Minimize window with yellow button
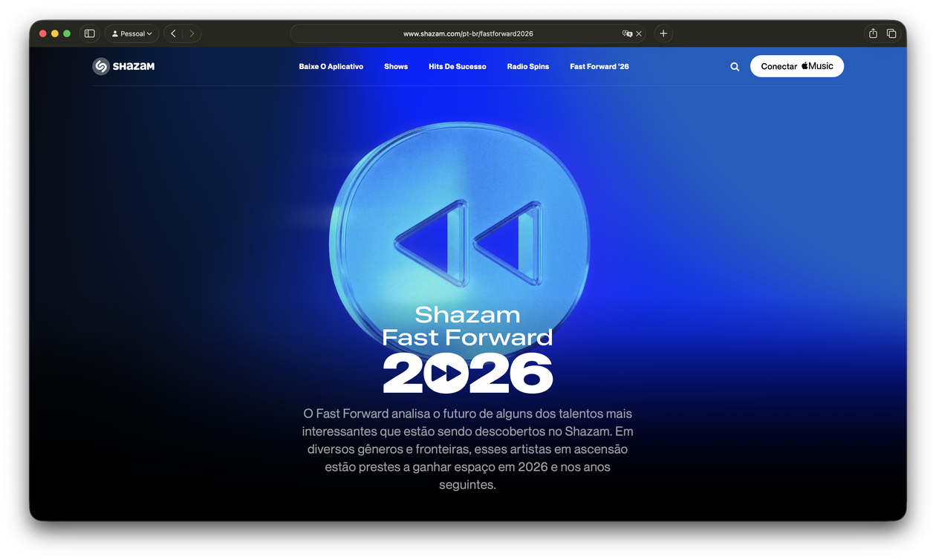Viewport: 936px width, 560px height. pyautogui.click(x=55, y=33)
